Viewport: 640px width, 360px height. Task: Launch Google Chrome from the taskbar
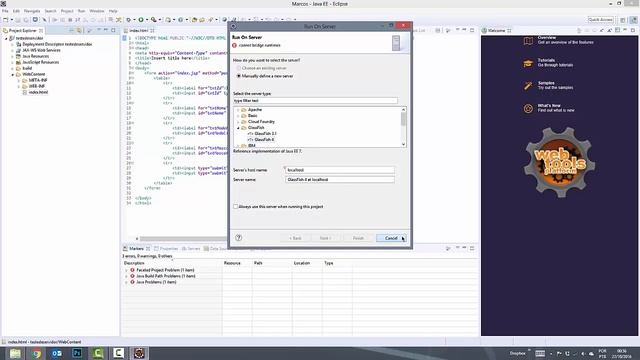click(x=36, y=353)
